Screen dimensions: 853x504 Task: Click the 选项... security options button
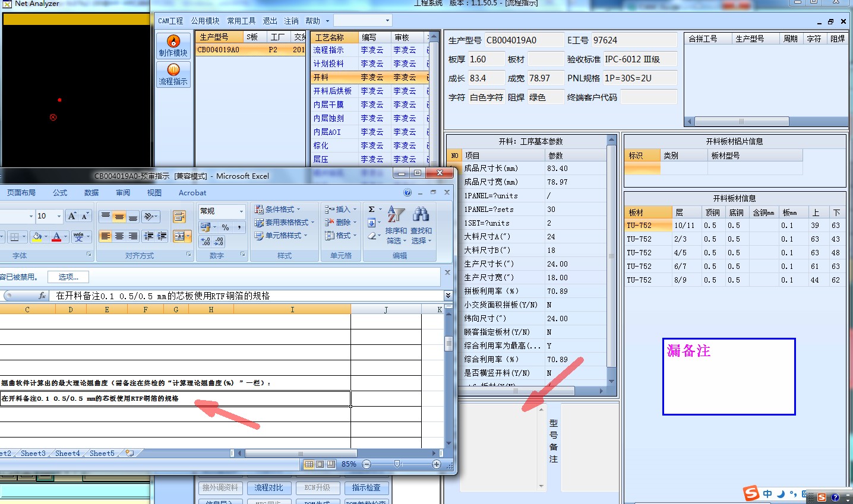tap(68, 277)
